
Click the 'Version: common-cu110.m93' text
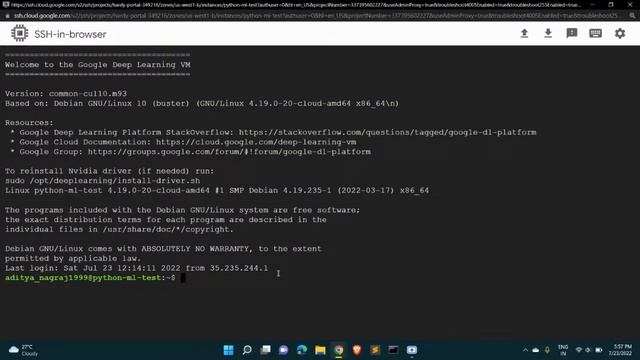(x=66, y=94)
